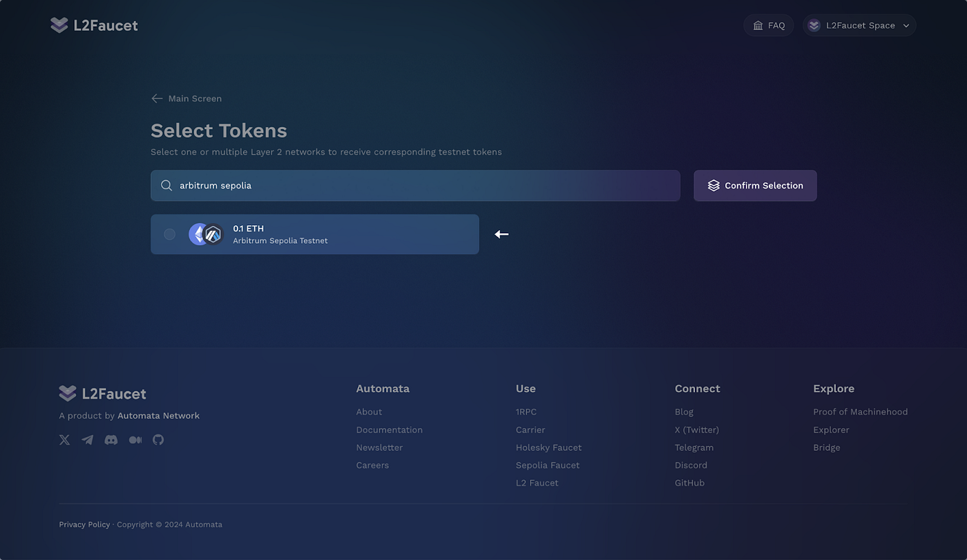Viewport: 967px width, 560px height.
Task: Click the magnifier search icon
Action: point(166,186)
